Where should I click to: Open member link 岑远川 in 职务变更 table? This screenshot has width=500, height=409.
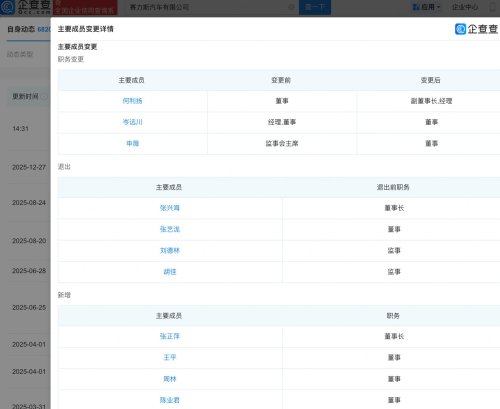point(132,122)
